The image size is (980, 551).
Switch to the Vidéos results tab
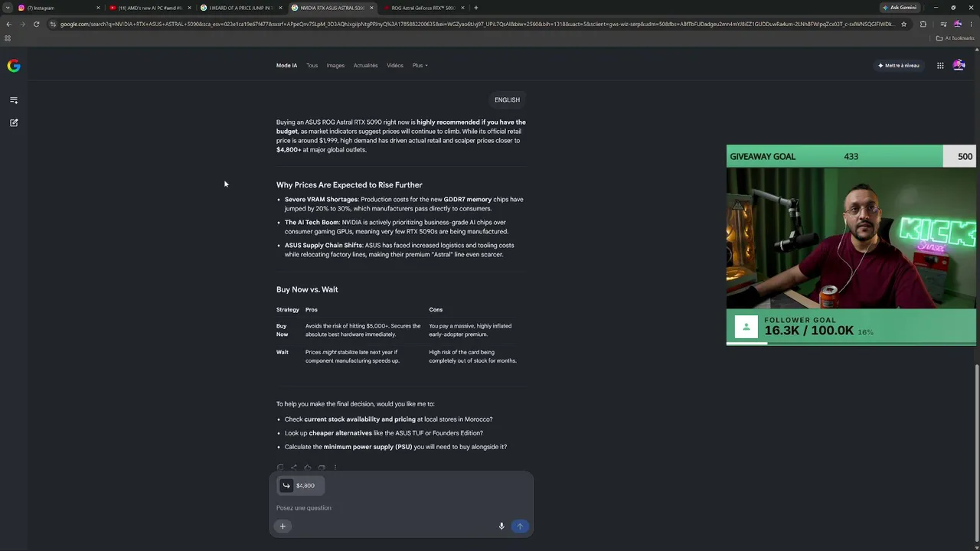[395, 66]
